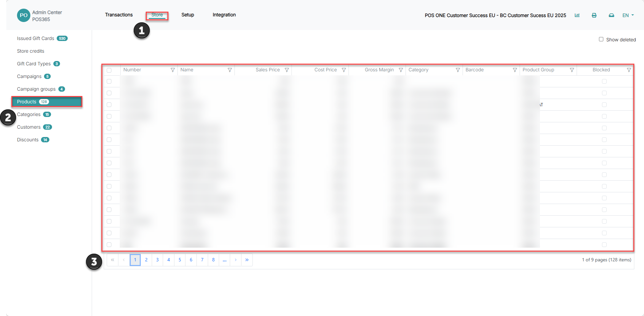Image resolution: width=644 pixels, height=316 pixels.
Task: Sort by the Number column header
Action: [132, 70]
